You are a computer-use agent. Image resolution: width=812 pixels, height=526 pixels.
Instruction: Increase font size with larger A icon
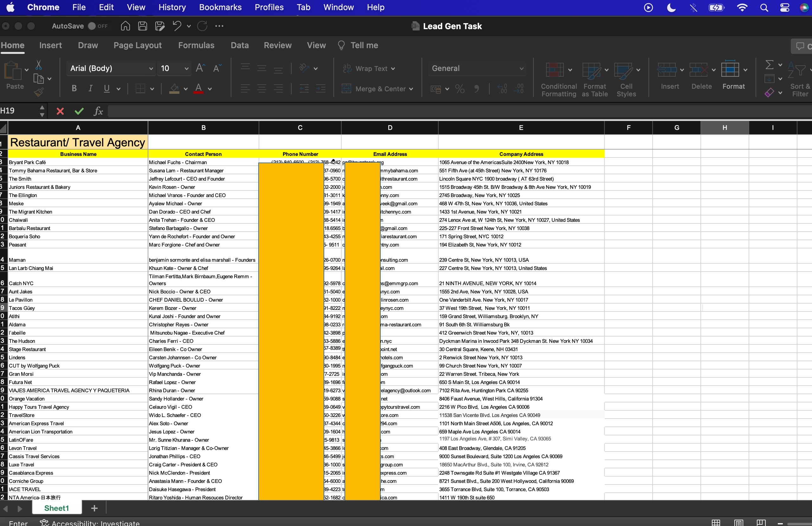click(x=200, y=68)
